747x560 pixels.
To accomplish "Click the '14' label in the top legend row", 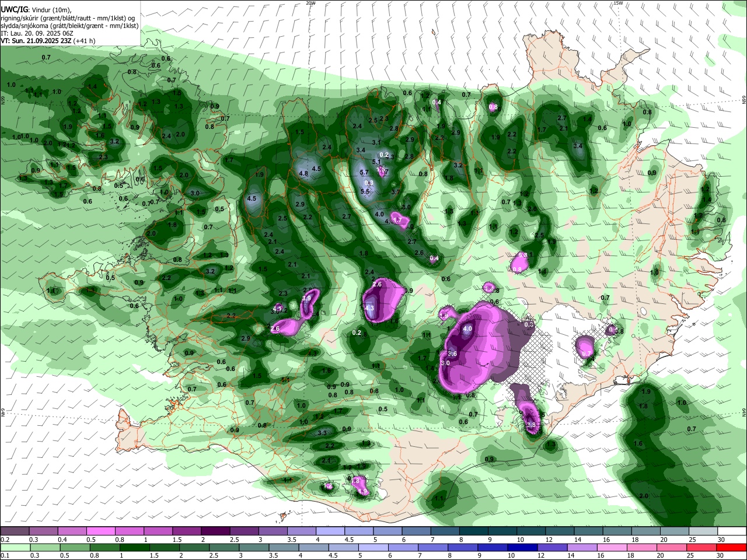I will [x=578, y=540].
